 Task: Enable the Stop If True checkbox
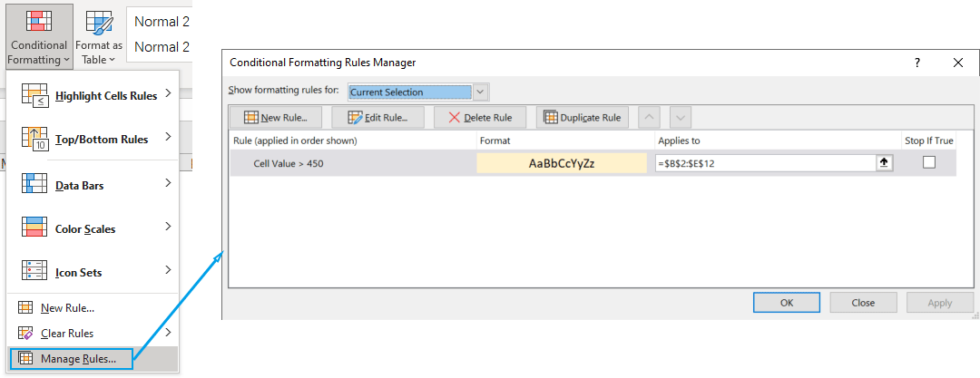pyautogui.click(x=929, y=163)
